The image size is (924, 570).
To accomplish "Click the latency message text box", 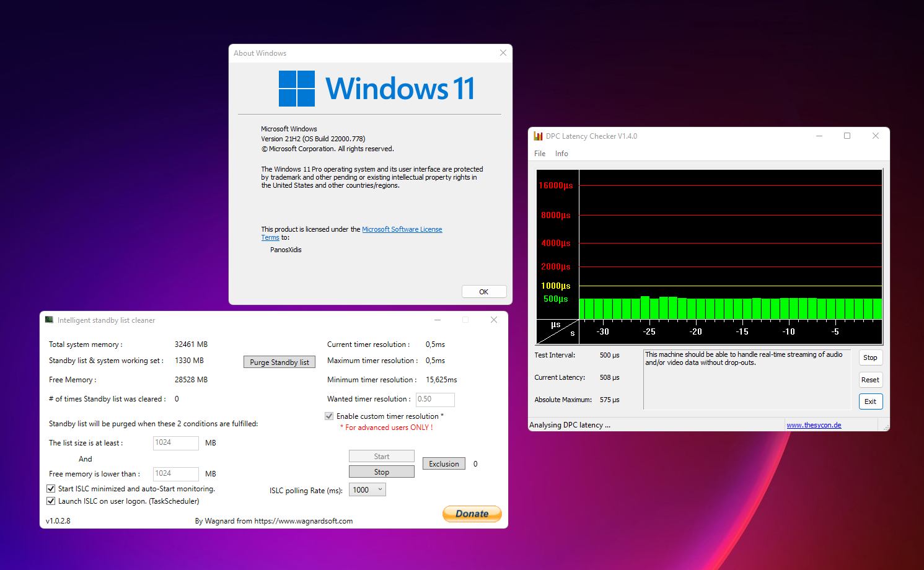I will tap(747, 380).
